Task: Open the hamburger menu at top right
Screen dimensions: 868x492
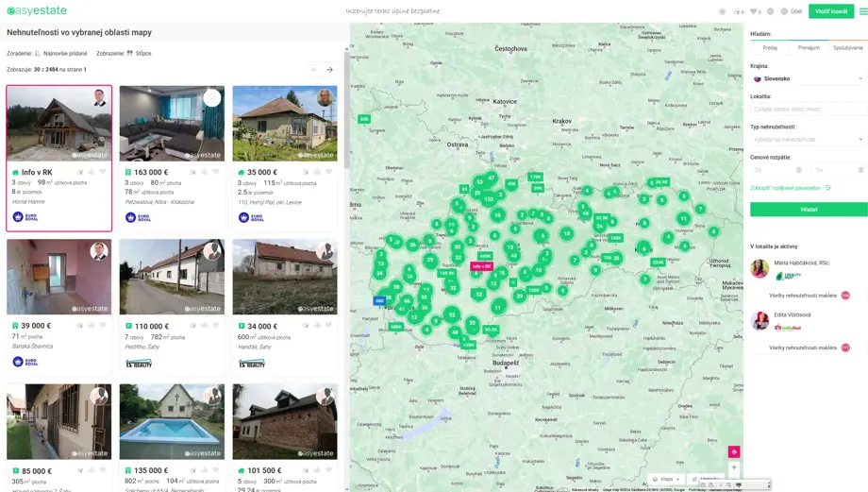Action: (x=863, y=11)
